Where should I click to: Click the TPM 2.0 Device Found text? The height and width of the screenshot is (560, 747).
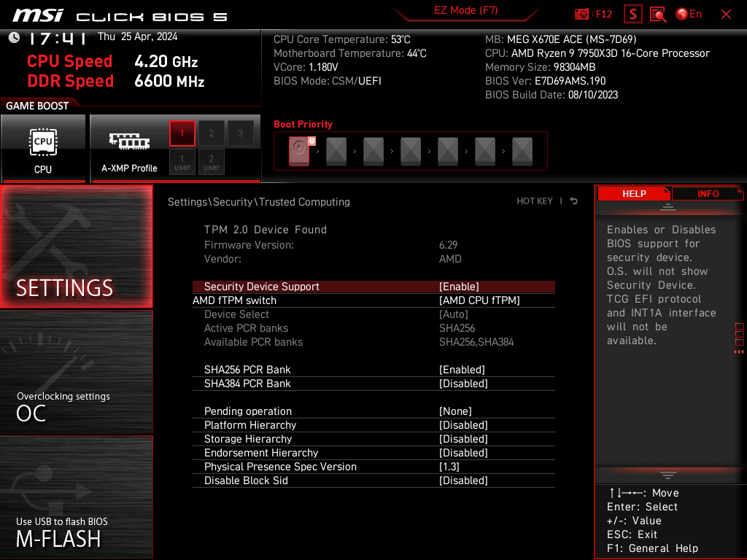coord(266,230)
